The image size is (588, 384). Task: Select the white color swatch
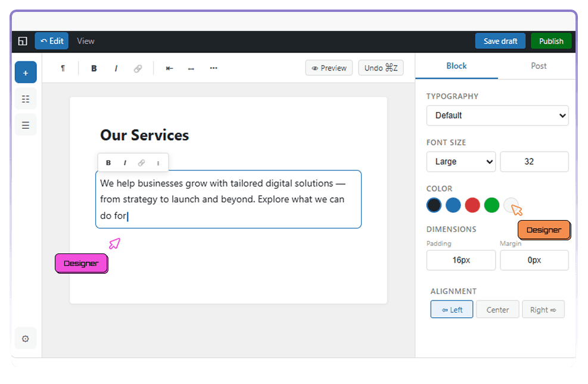(511, 205)
